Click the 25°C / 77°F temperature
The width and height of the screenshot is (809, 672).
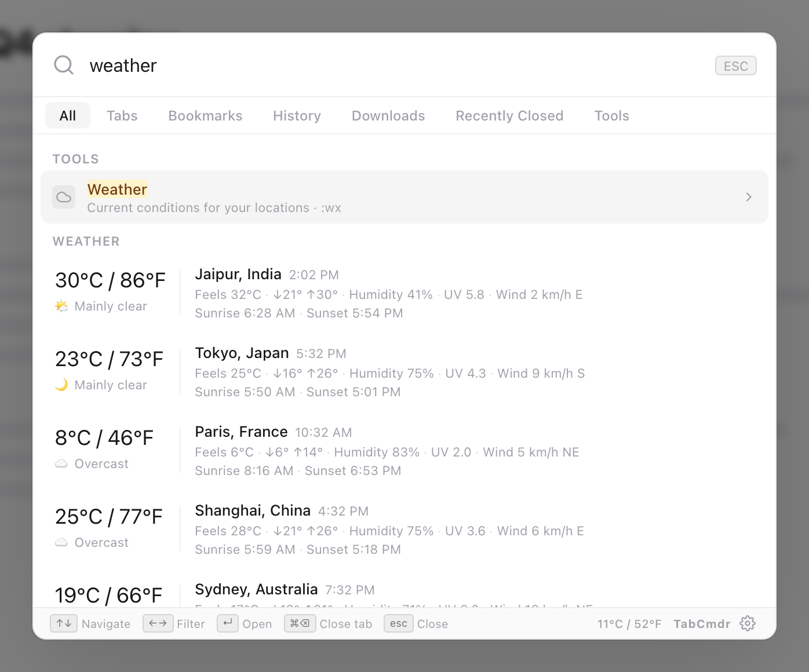tap(109, 517)
